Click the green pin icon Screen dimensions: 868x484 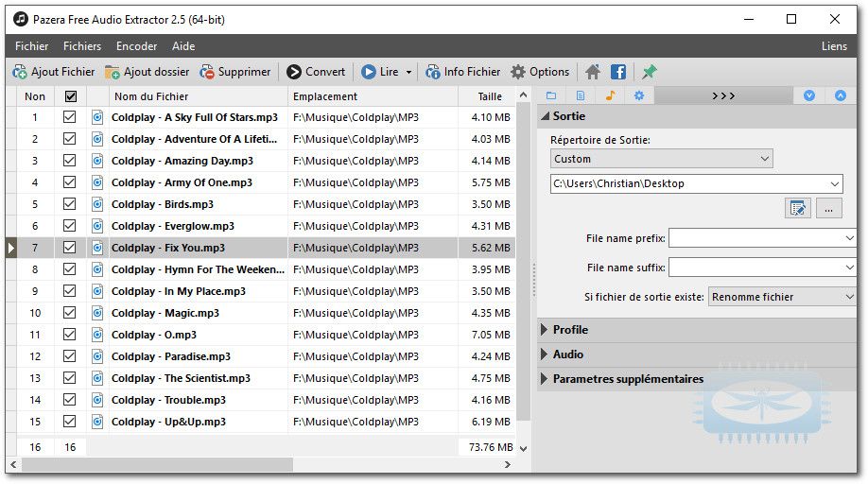point(650,72)
